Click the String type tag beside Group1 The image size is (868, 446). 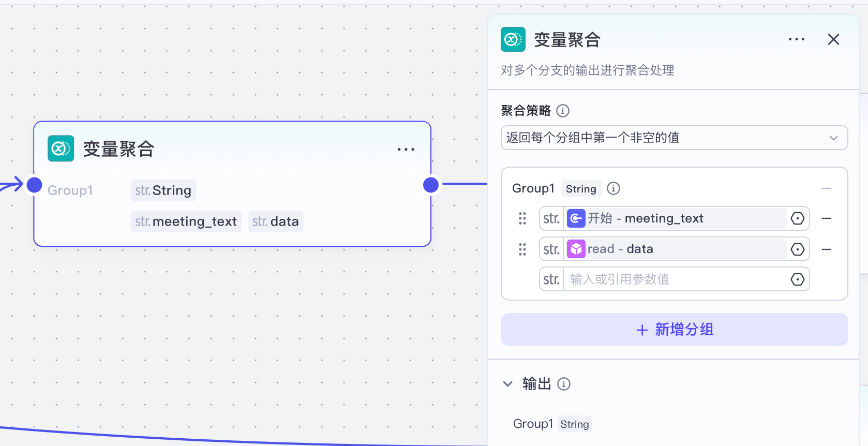581,189
